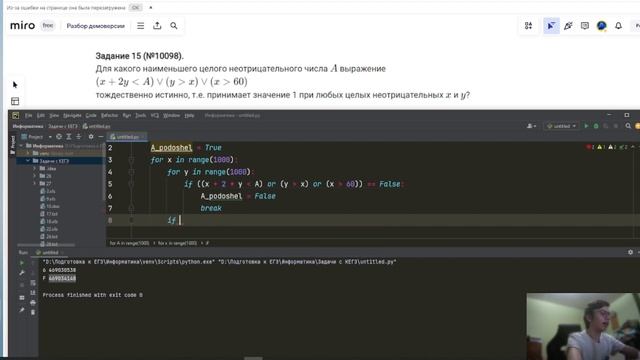This screenshot has height=360, width=640.
Task: Click the wrench icon in Run panel
Action: (22, 273)
